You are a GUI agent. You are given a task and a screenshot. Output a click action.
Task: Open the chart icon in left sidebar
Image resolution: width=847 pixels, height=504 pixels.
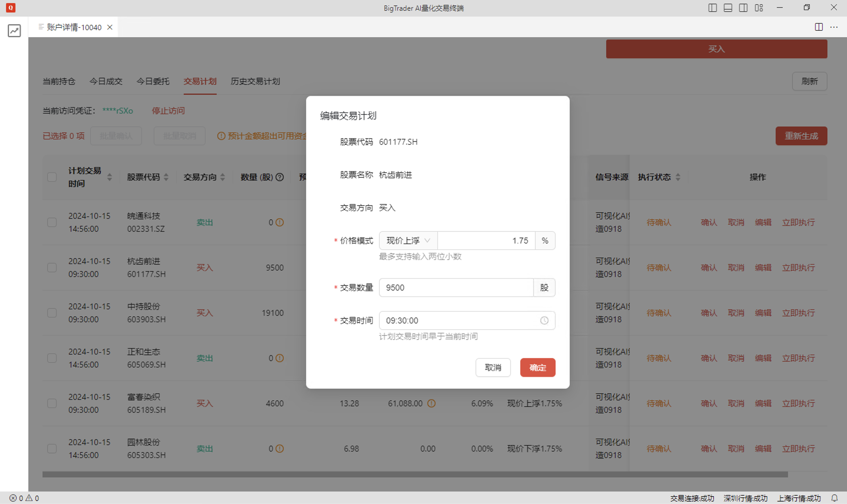pyautogui.click(x=14, y=31)
